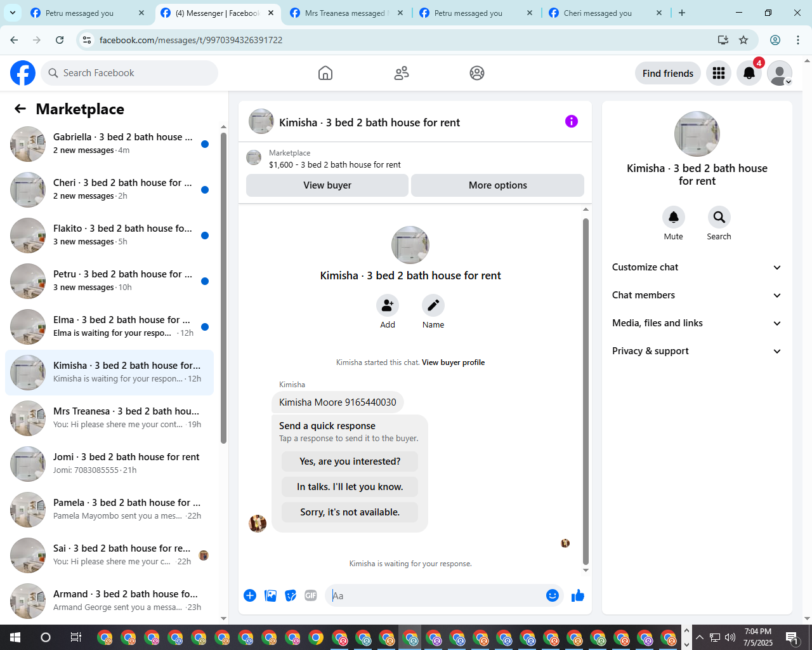Open Petru's conversation in the list
The height and width of the screenshot is (650, 812).
pyautogui.click(x=110, y=281)
